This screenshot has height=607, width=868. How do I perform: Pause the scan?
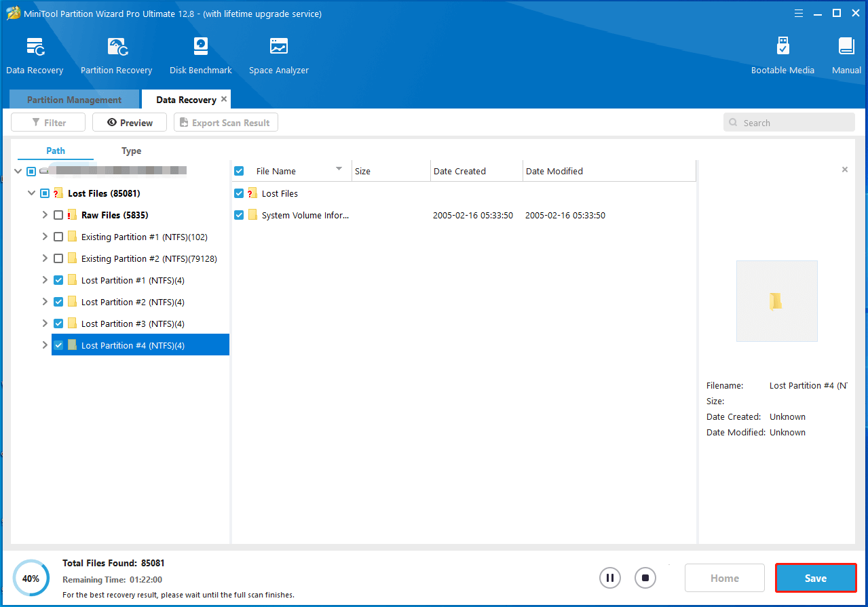pos(610,579)
